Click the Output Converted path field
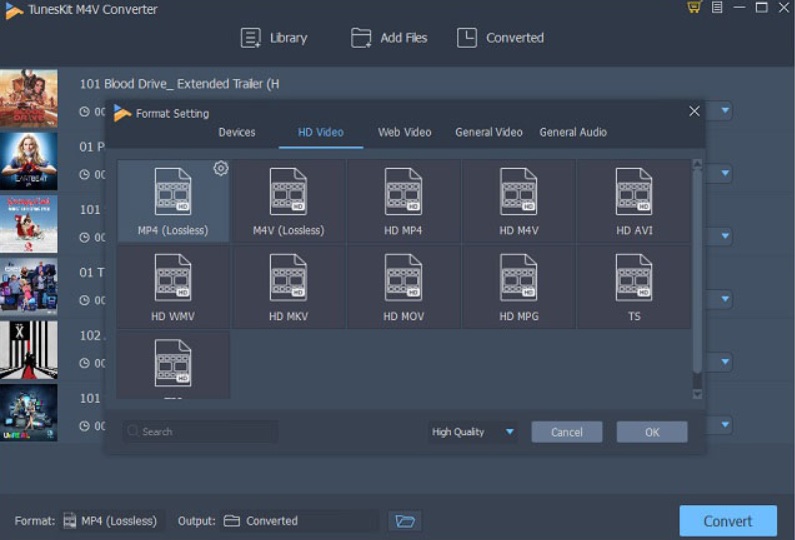The image size is (795, 540). [x=299, y=521]
